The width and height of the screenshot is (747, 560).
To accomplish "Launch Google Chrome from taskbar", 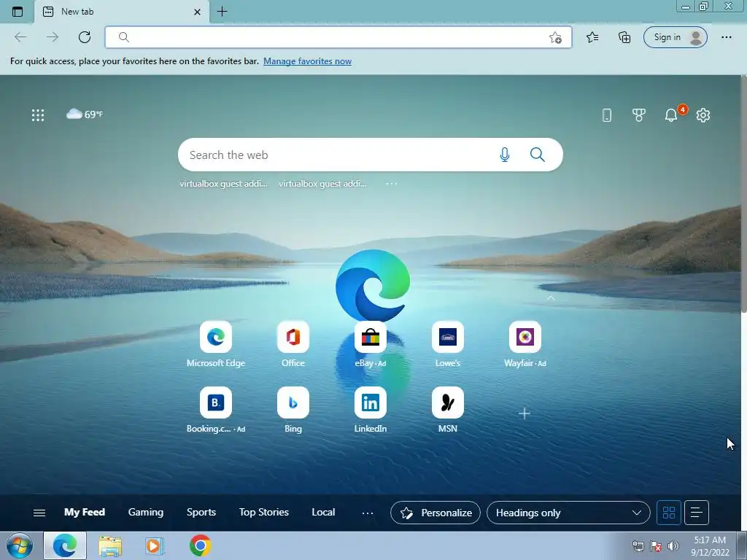I will tap(200, 545).
